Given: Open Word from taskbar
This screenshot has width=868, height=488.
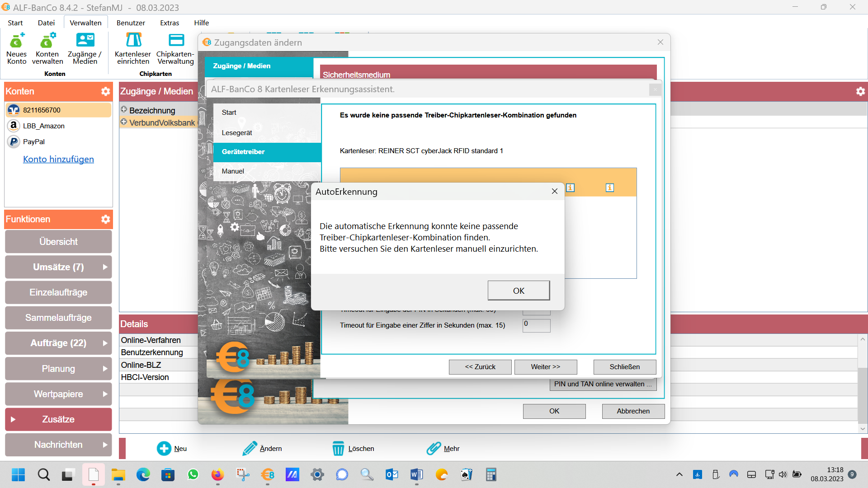Looking at the screenshot, I should click(416, 474).
